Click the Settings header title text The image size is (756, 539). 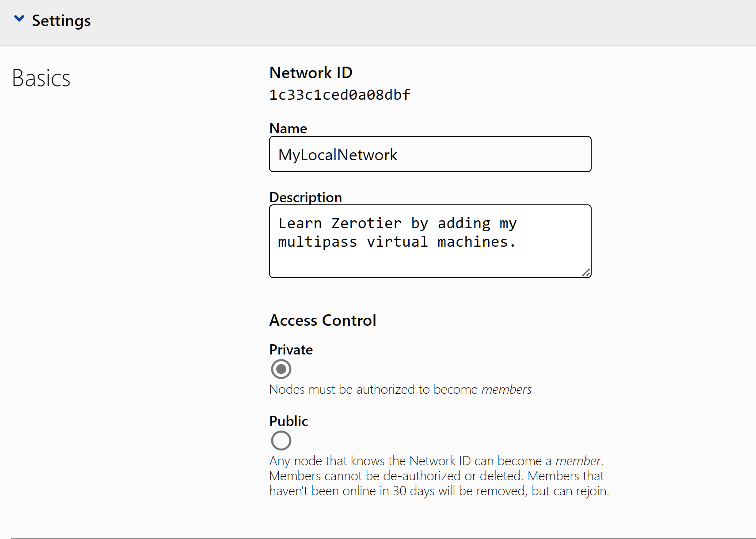61,21
